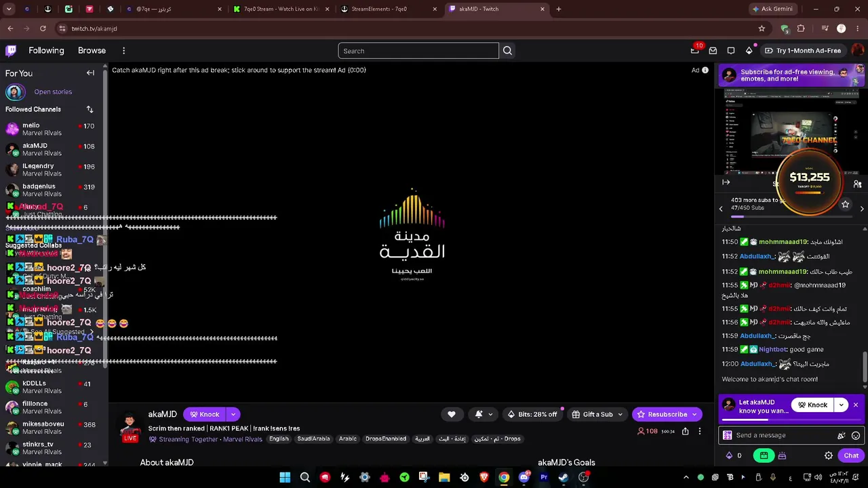The height and width of the screenshot is (488, 868).
Task: Open Brave browser from the taskbar
Action: tap(484, 478)
